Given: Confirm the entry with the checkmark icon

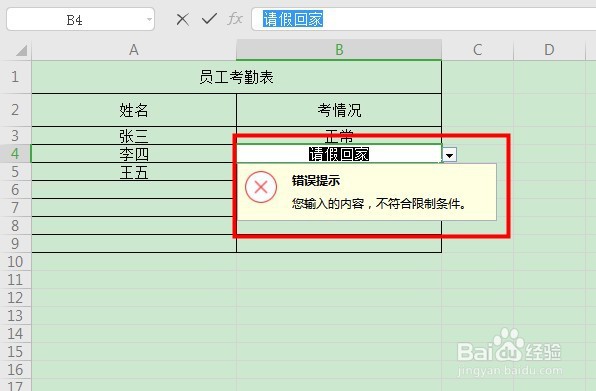Looking at the screenshot, I should (x=209, y=18).
